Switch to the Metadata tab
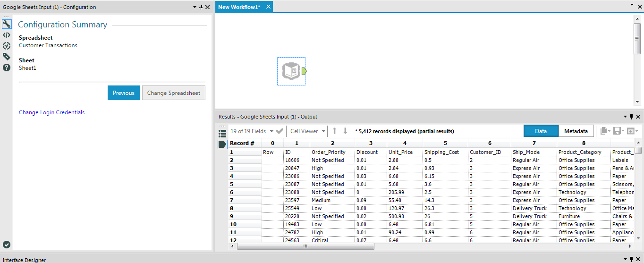 click(576, 131)
